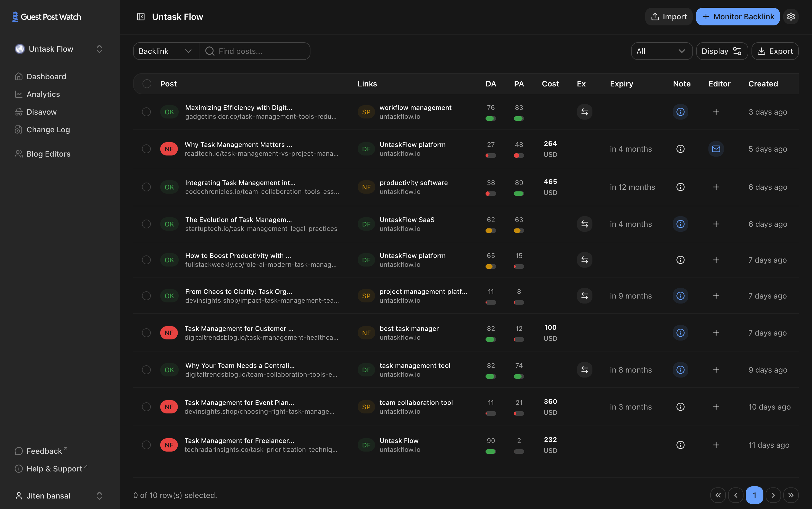
Task: Open blue note icon for startuptech.io row
Action: 680,224
